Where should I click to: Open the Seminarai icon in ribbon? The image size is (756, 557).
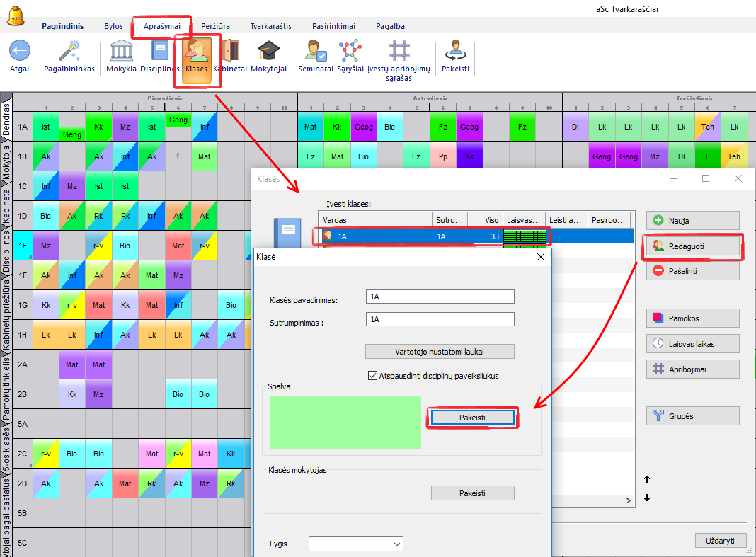(x=315, y=52)
